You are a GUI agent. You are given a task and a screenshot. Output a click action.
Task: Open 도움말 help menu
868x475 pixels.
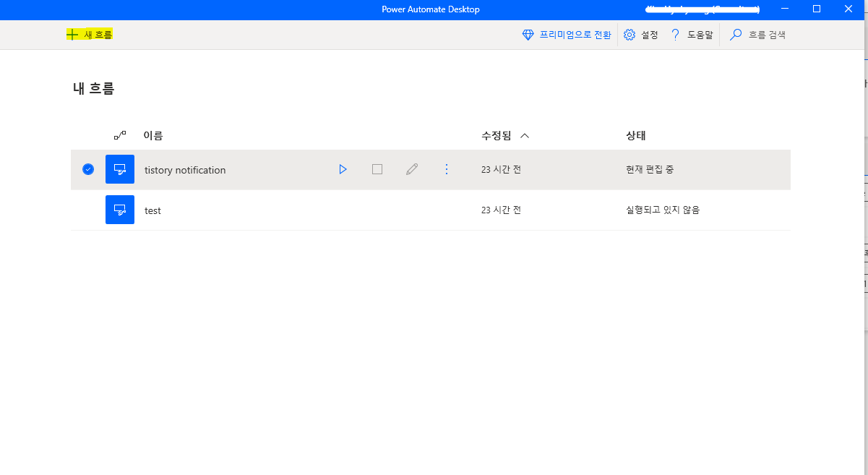click(x=691, y=35)
